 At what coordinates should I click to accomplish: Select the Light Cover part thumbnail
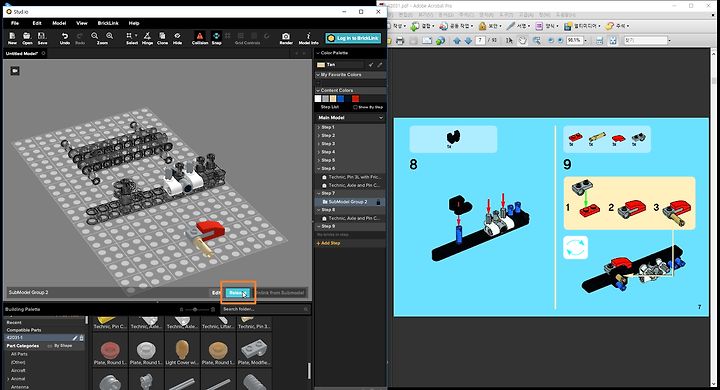click(x=182, y=350)
